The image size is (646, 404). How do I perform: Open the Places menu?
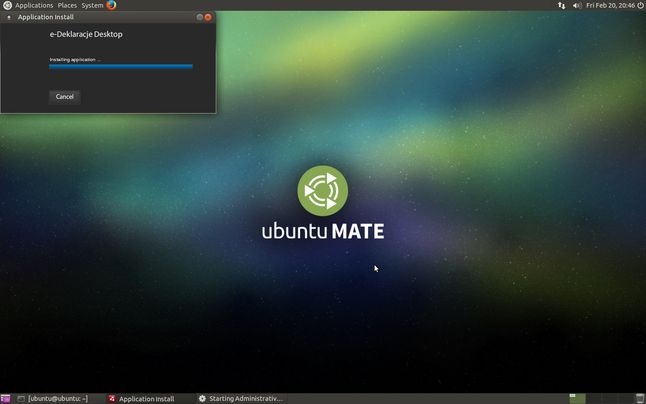pyautogui.click(x=67, y=5)
